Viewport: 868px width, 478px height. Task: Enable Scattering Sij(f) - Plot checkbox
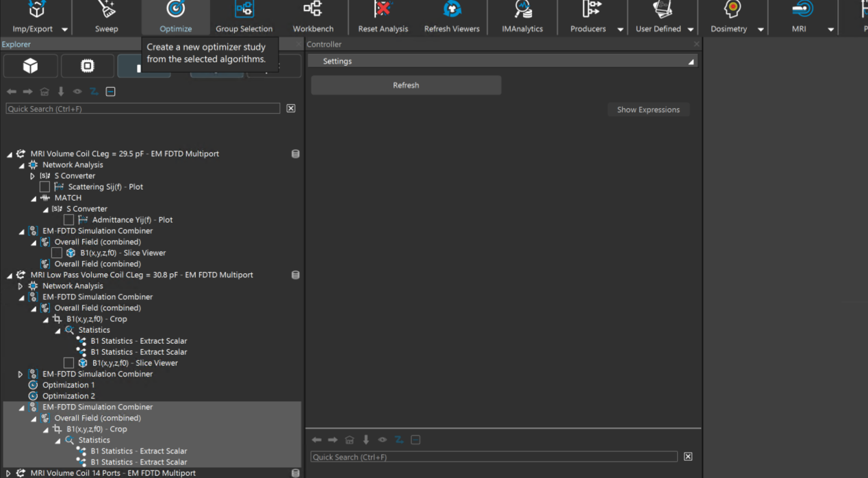coord(44,187)
